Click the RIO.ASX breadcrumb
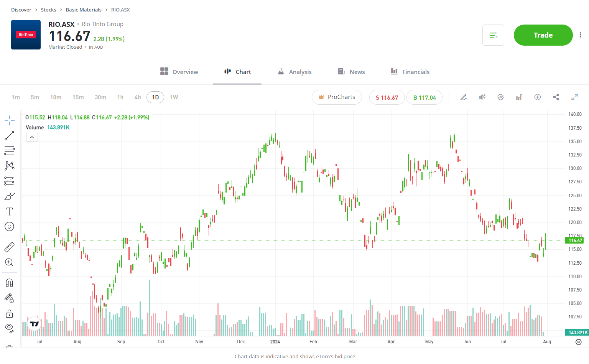Screen dimensions: 589x364 point(120,10)
